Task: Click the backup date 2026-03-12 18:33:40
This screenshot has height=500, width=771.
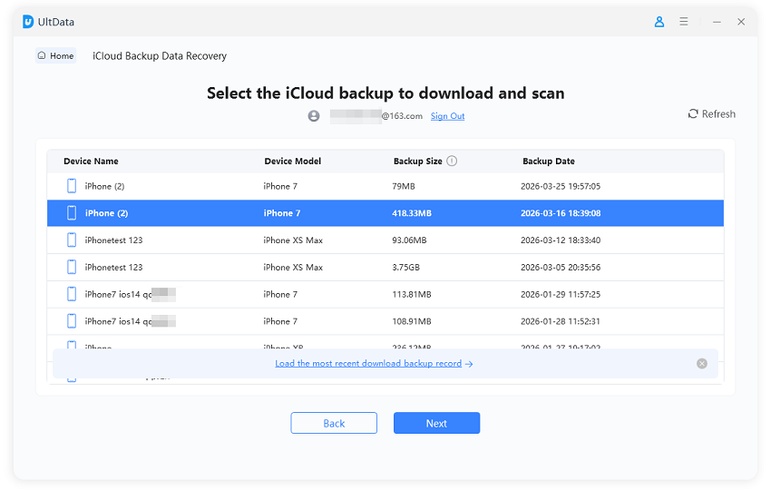Action: click(x=561, y=240)
